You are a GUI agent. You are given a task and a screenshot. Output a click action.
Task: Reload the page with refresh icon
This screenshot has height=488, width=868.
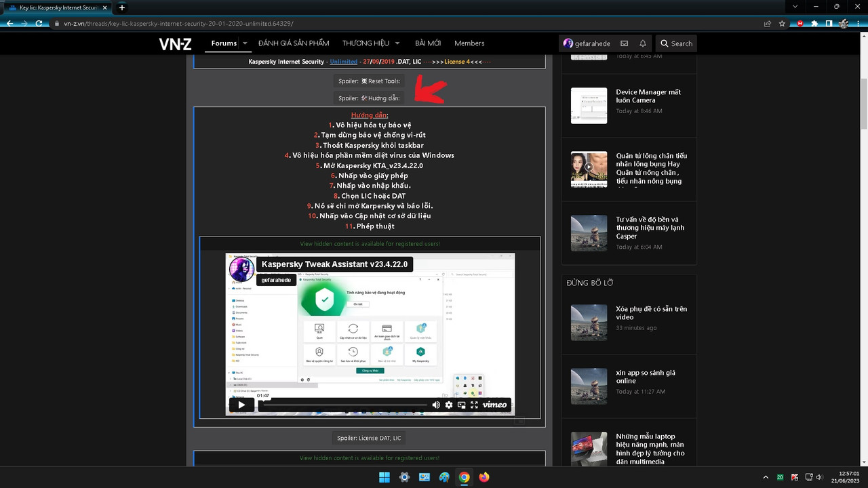coord(39,23)
